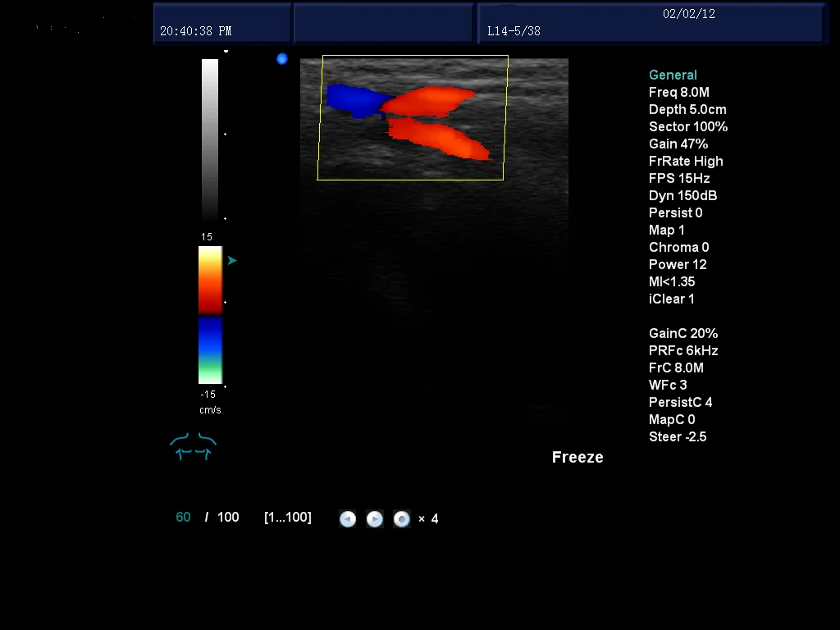Click the MI<1.35 readout
Image resolution: width=840 pixels, height=630 pixels.
pyautogui.click(x=672, y=281)
